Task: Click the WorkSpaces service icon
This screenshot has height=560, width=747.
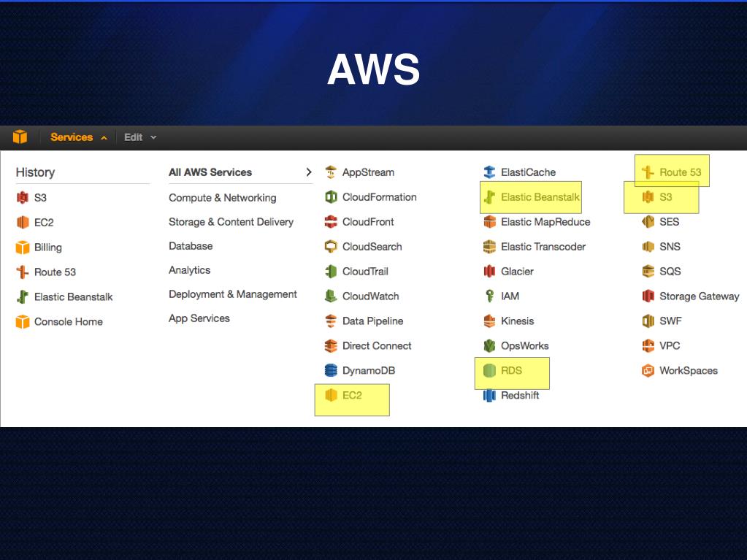Action: coord(648,370)
